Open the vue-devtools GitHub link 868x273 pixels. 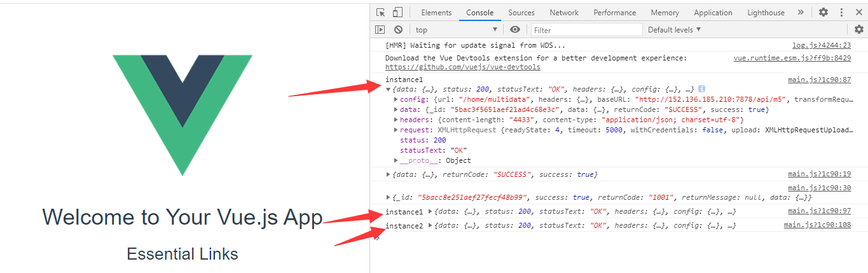463,67
